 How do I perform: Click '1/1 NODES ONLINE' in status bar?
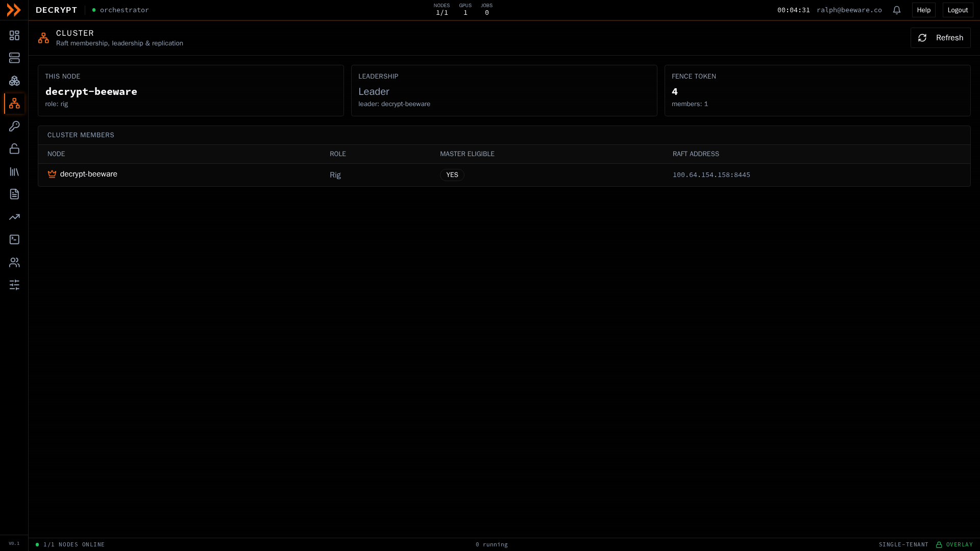[x=74, y=544]
